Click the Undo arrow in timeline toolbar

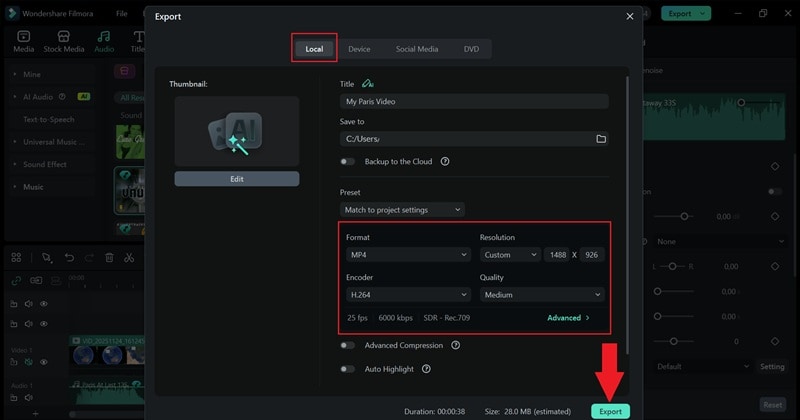pyautogui.click(x=69, y=258)
